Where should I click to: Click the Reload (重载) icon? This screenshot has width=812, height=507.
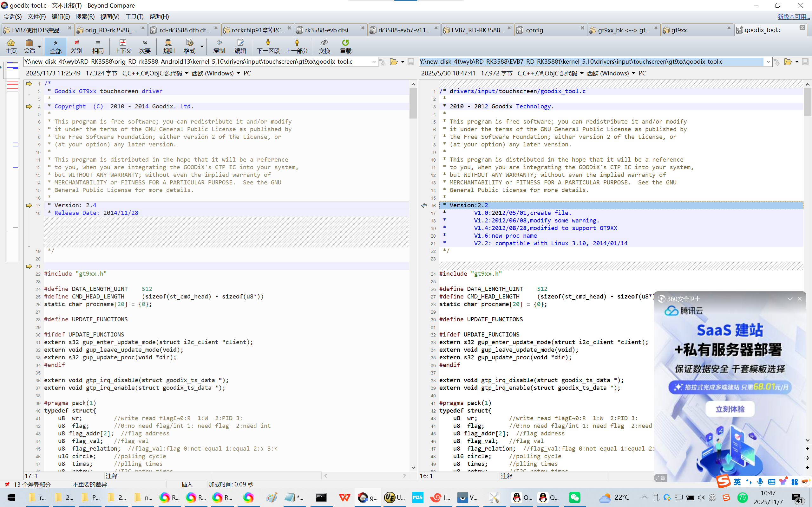(x=345, y=46)
